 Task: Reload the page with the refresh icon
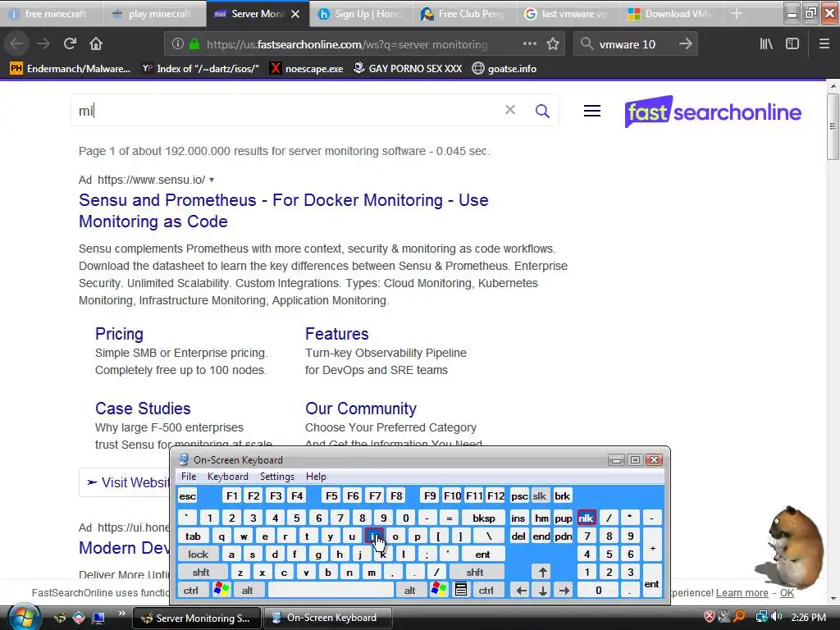(70, 44)
